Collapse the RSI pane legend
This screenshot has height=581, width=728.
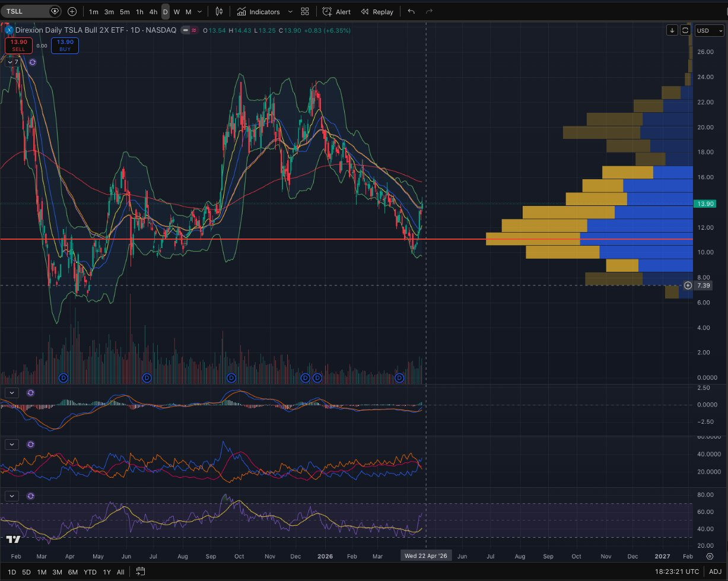pyautogui.click(x=12, y=496)
